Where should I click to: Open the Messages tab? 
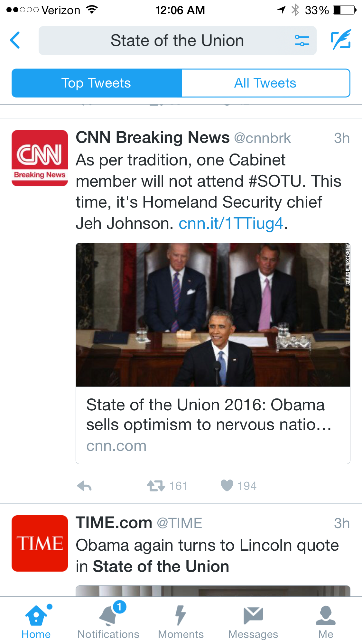click(x=253, y=621)
